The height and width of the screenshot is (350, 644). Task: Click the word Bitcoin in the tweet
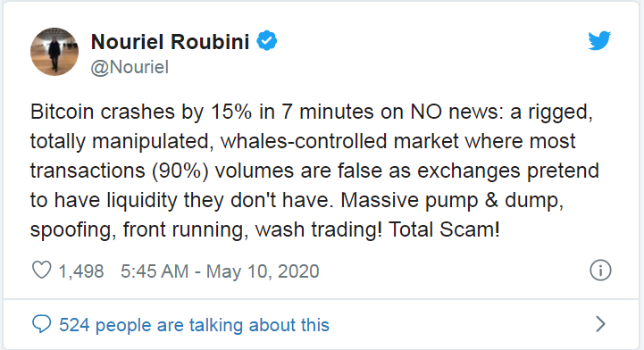click(62, 112)
